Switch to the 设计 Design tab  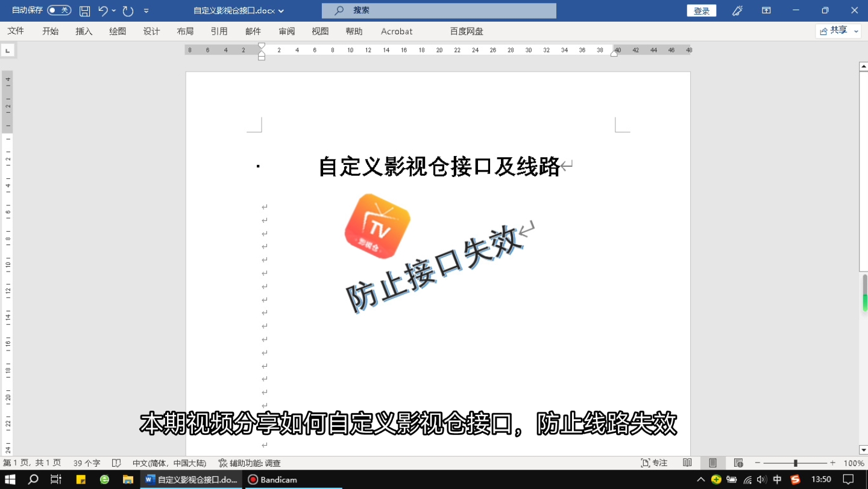coord(151,31)
